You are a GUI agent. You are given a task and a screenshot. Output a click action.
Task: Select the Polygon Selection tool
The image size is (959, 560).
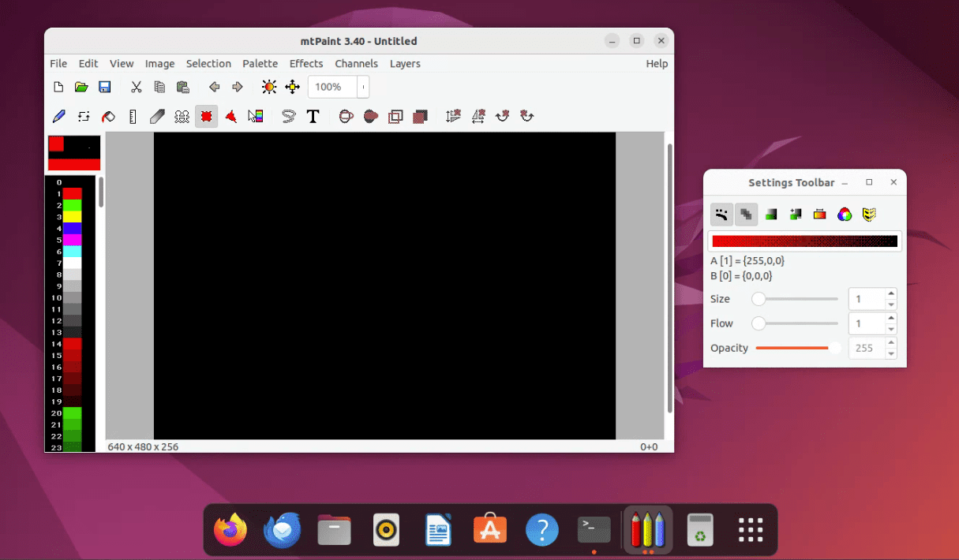click(231, 117)
